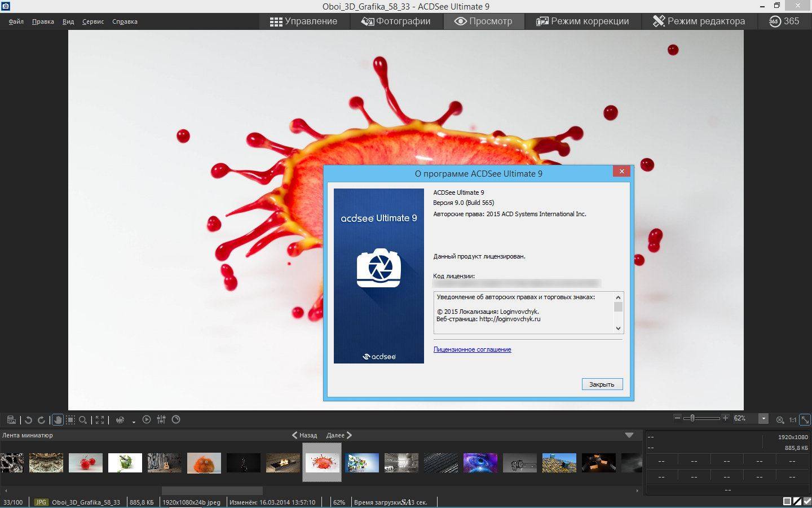Open the Файл menu

coord(16,21)
